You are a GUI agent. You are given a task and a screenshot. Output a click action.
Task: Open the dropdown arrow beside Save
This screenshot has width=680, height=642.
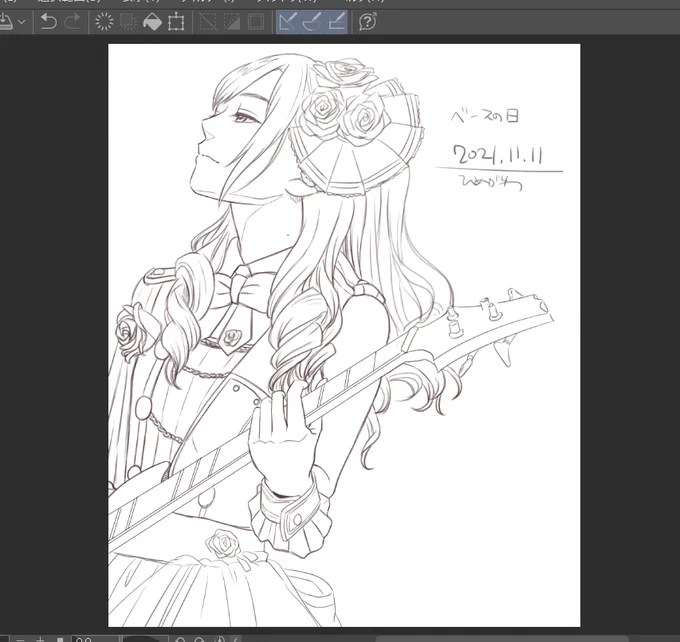tap(22, 22)
